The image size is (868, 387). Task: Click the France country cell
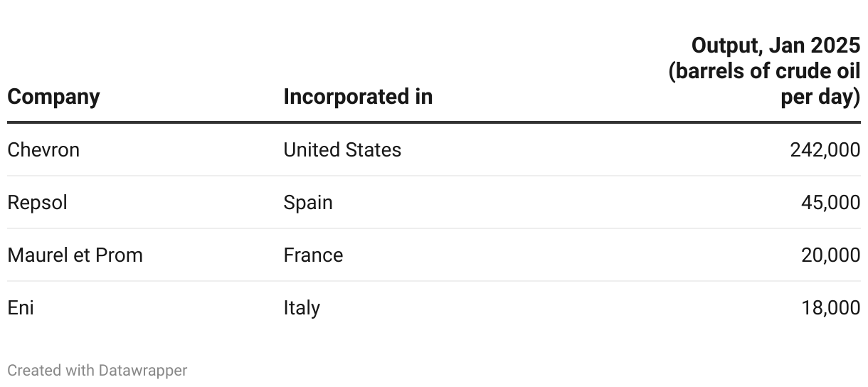click(x=312, y=255)
